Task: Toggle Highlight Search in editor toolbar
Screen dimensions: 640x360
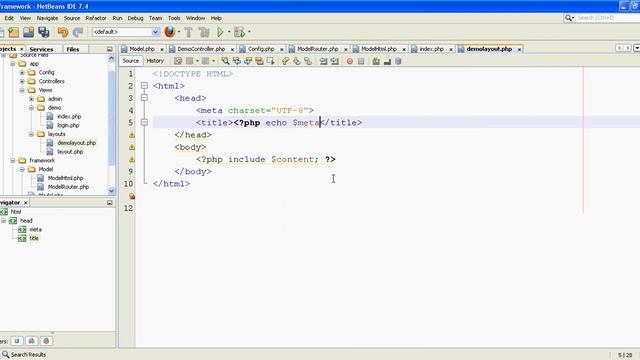Action: click(x=259, y=61)
